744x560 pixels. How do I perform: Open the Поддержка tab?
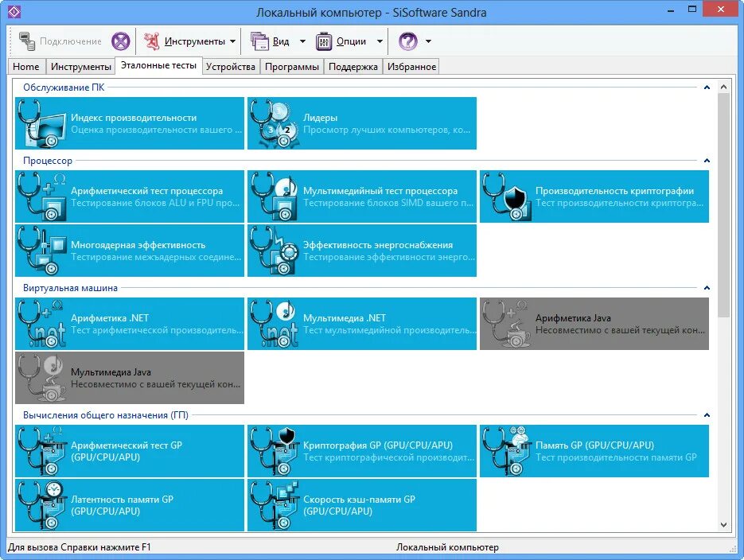coord(353,66)
